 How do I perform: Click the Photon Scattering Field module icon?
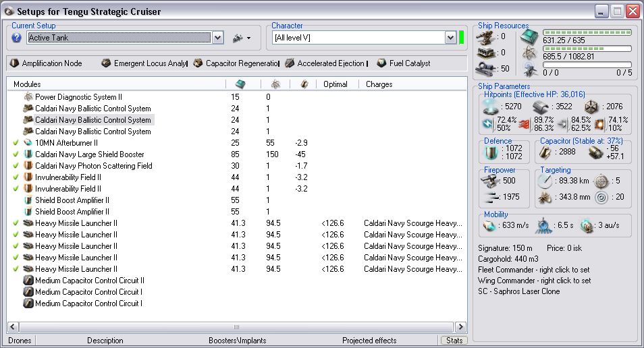[x=28, y=166]
